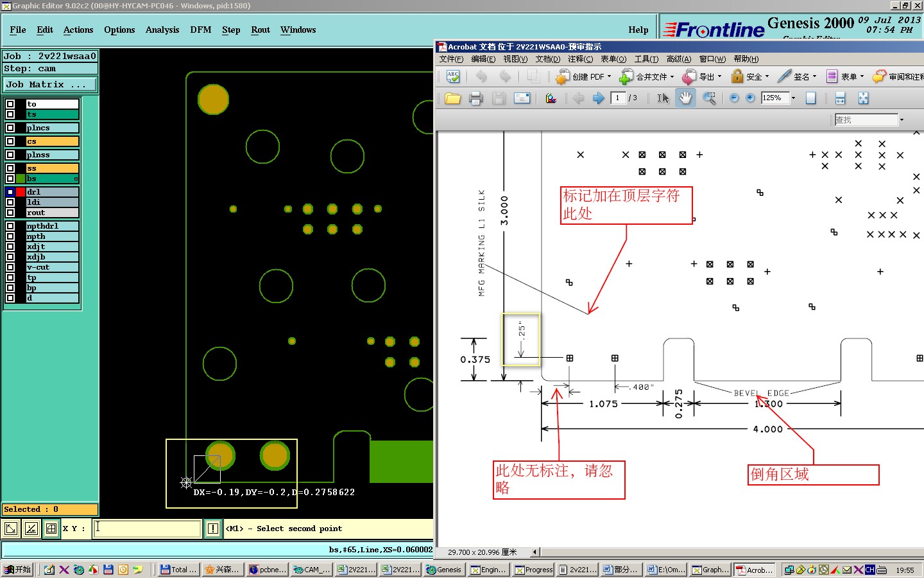The image size is (924, 578).
Task: Toggle visibility checkbox for layer plnss
Action: (10, 155)
